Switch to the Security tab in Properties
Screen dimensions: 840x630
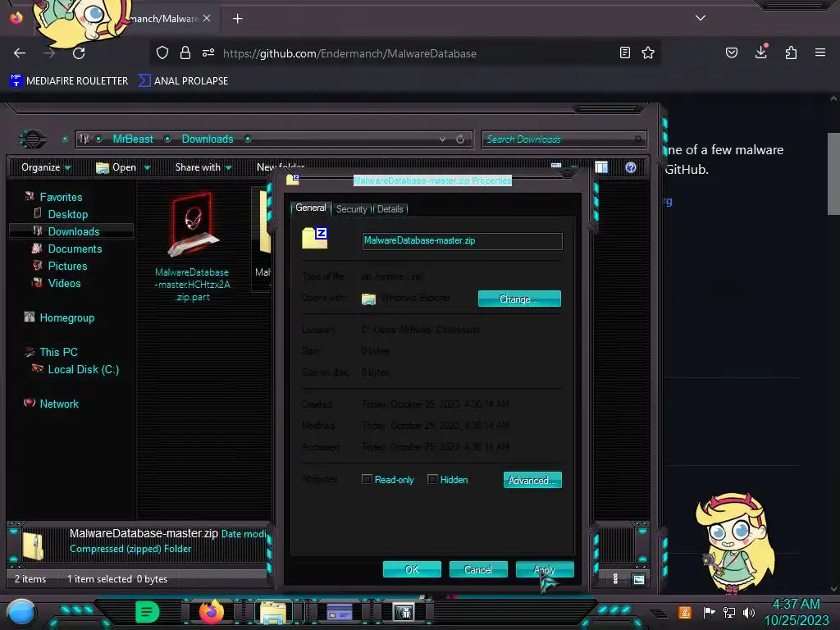(351, 209)
